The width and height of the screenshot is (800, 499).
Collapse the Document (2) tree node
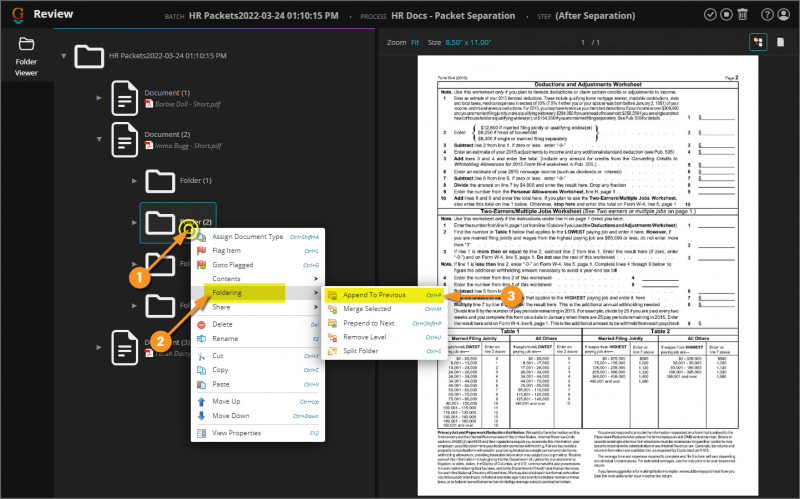(x=99, y=139)
